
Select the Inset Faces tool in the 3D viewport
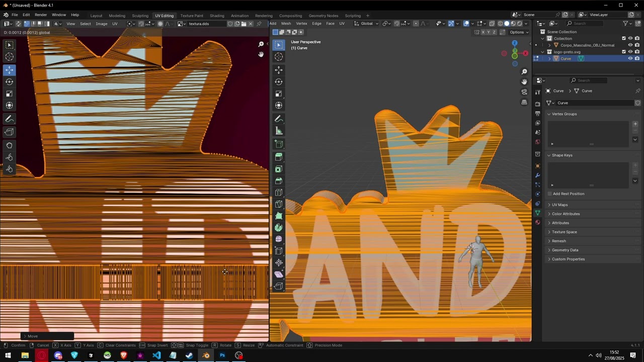[x=279, y=169]
